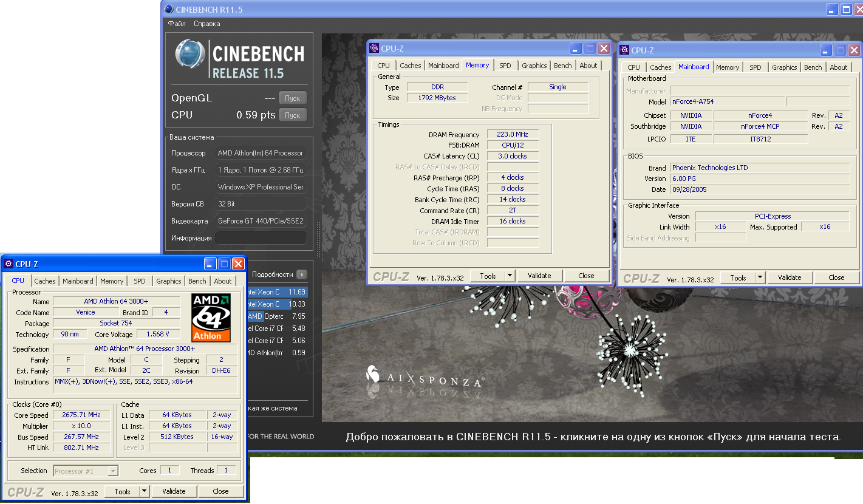Click Close button in CPU window
Image resolution: width=863 pixels, height=504 pixels.
tap(220, 491)
